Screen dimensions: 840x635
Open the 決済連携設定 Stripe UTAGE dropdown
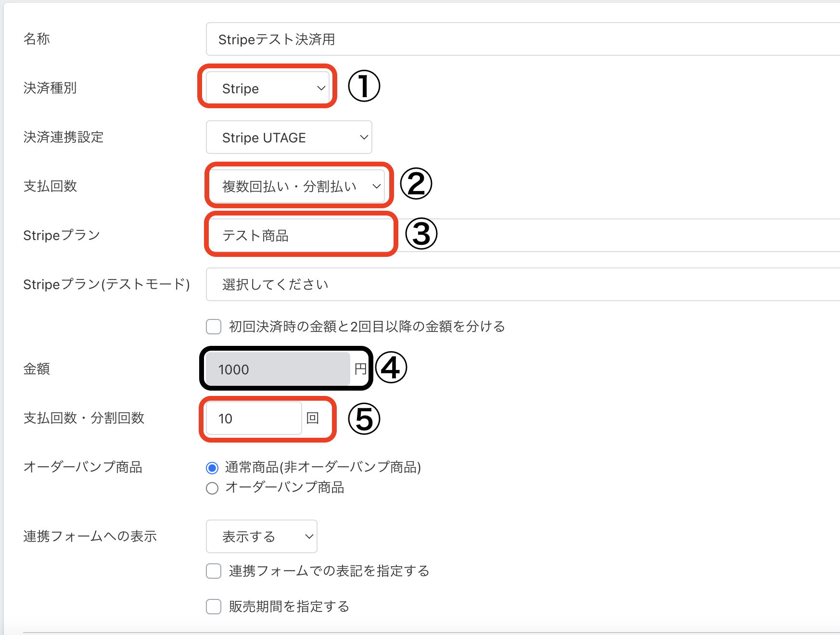tap(289, 138)
